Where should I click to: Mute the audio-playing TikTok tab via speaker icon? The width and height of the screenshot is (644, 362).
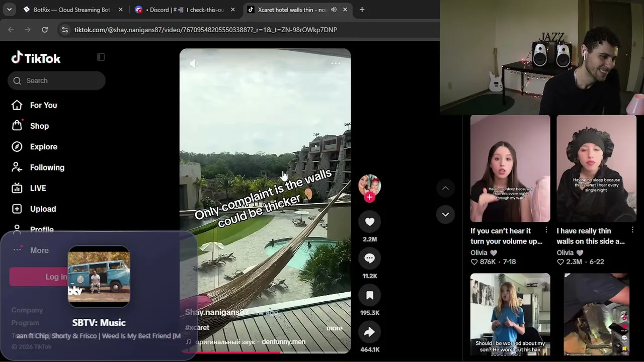pyautogui.click(x=334, y=10)
